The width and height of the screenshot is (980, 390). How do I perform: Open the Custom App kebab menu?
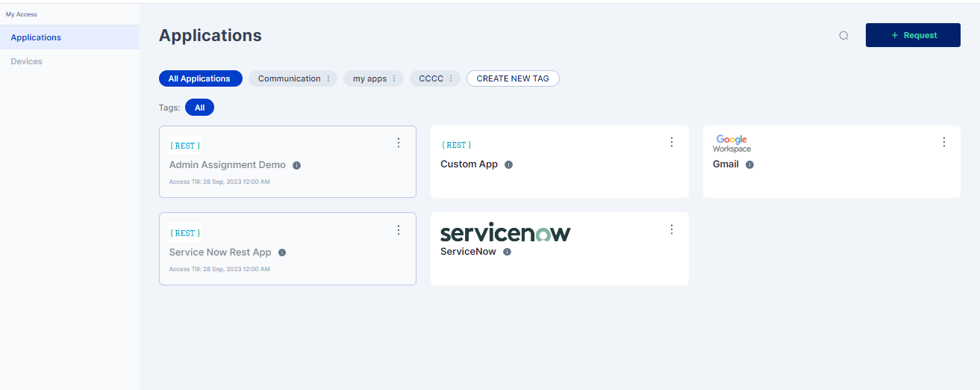tap(671, 142)
